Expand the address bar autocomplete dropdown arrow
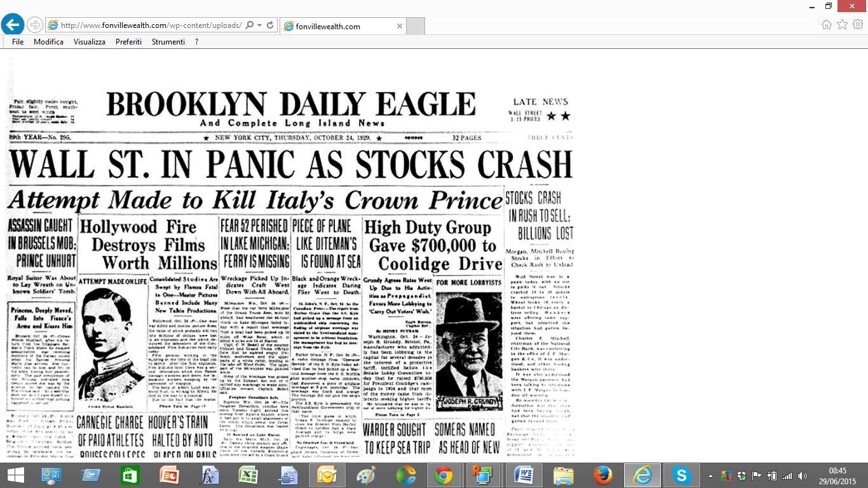 click(x=259, y=25)
